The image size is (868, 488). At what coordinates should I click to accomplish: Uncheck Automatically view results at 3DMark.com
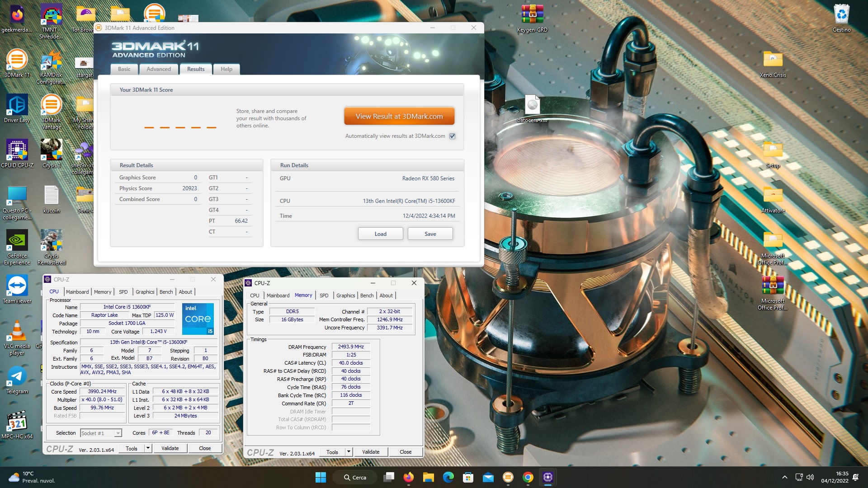(x=452, y=136)
